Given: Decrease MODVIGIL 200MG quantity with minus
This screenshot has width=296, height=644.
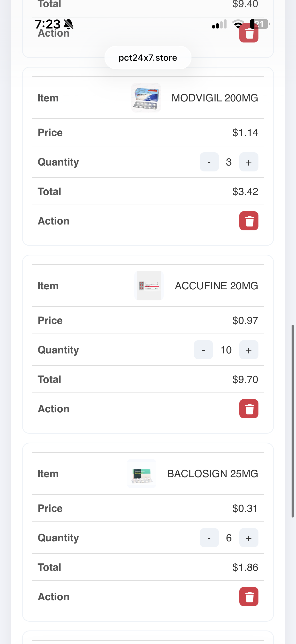Looking at the screenshot, I should (209, 162).
